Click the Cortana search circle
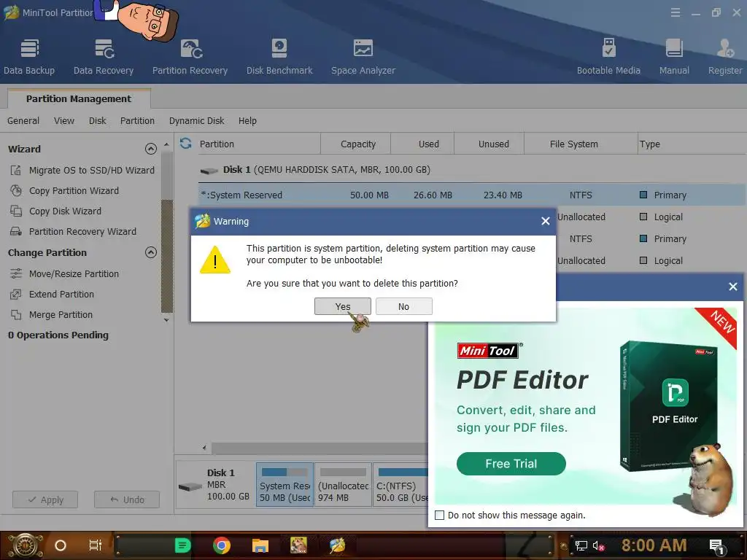The height and width of the screenshot is (560, 747). [61, 545]
